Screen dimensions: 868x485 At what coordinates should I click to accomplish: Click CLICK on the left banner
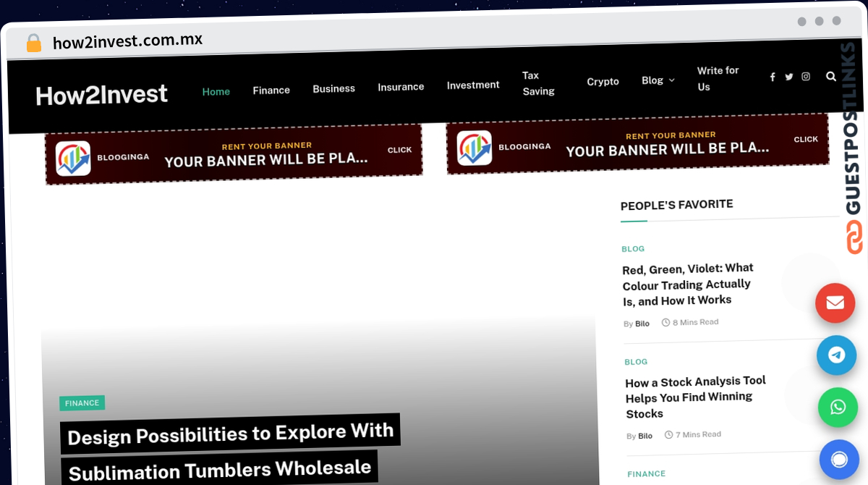pyautogui.click(x=399, y=150)
